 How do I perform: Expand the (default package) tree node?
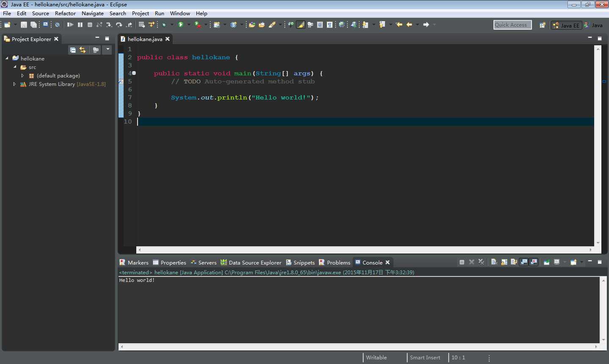tap(22, 76)
